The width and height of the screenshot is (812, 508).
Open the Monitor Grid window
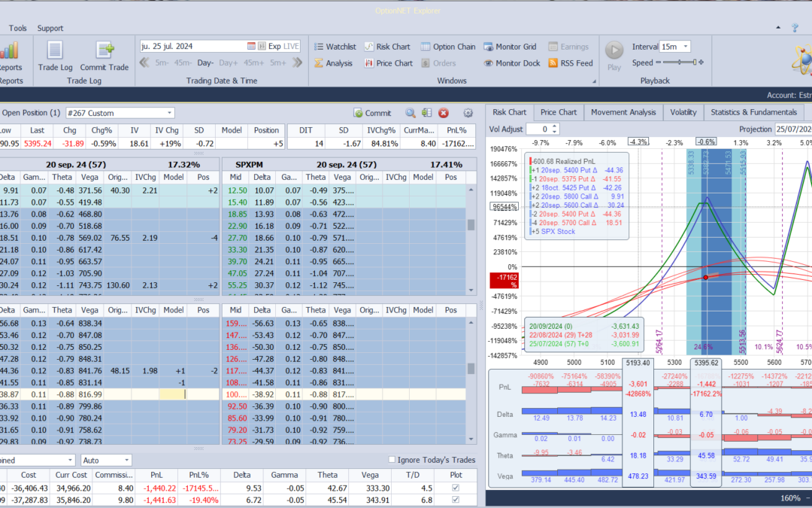(510, 47)
